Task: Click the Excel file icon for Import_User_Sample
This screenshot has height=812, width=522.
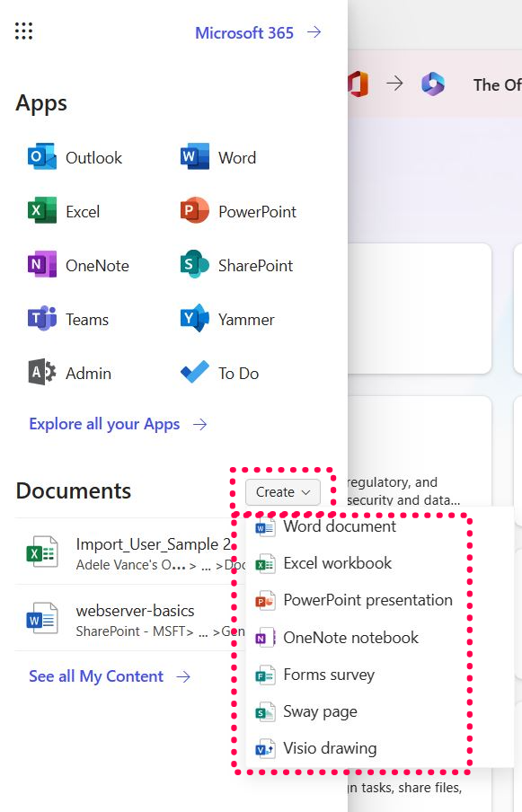Action: click(x=42, y=552)
